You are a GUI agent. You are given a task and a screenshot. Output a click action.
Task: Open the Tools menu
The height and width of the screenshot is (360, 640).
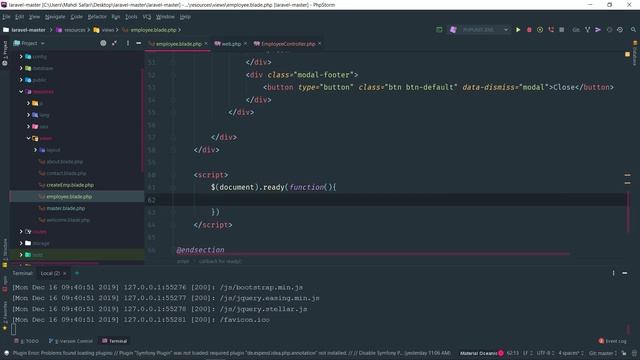pyautogui.click(x=131, y=17)
